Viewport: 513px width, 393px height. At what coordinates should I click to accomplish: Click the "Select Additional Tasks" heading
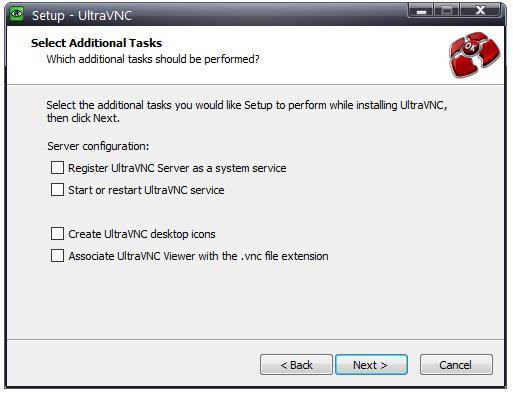tap(96, 43)
